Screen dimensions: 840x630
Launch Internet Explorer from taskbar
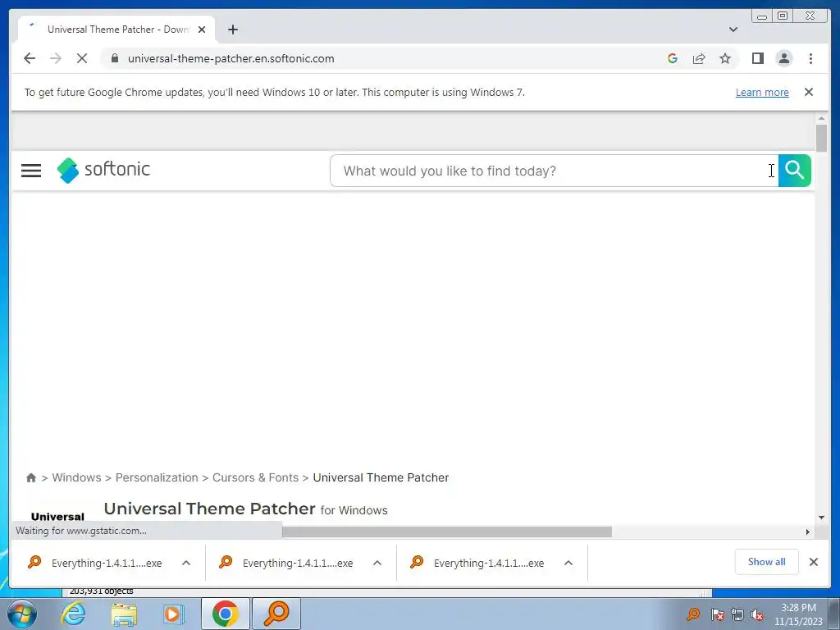coord(73,614)
